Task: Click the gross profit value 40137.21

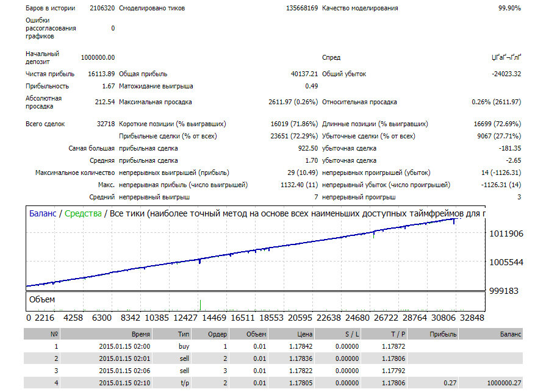Action: [x=304, y=74]
